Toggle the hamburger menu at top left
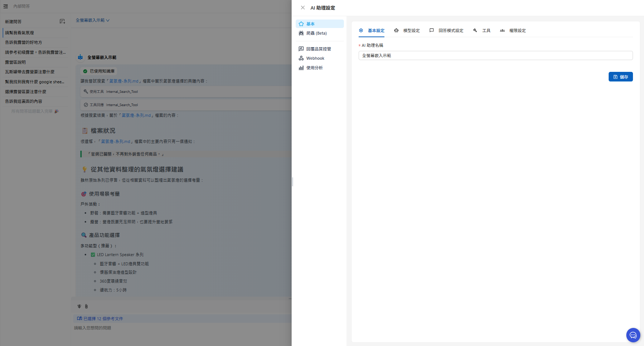This screenshot has height=346, width=644. 6,6
